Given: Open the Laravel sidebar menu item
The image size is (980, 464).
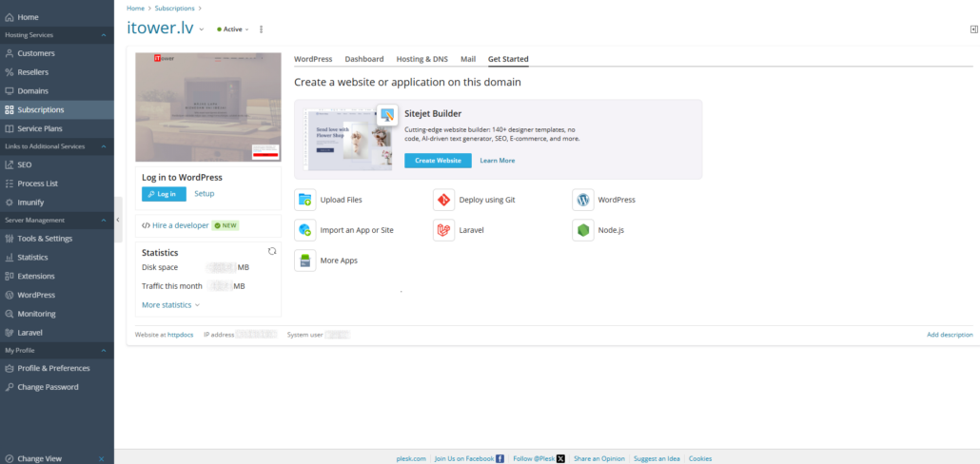Looking at the screenshot, I should 57,333.
